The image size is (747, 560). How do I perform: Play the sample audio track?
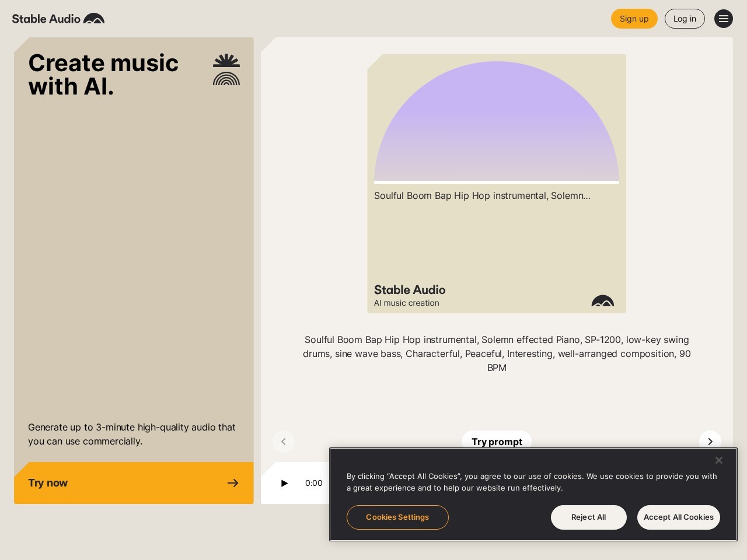point(284,483)
